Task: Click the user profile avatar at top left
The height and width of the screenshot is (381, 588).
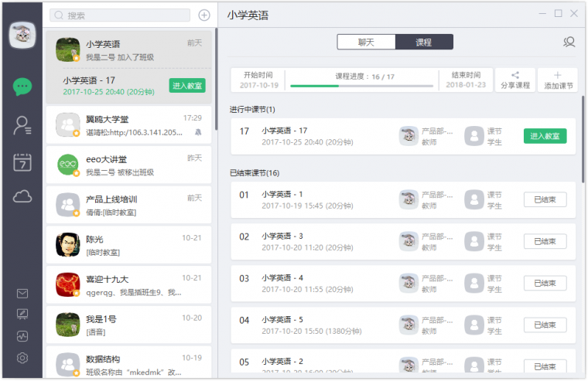Action: coord(22,34)
